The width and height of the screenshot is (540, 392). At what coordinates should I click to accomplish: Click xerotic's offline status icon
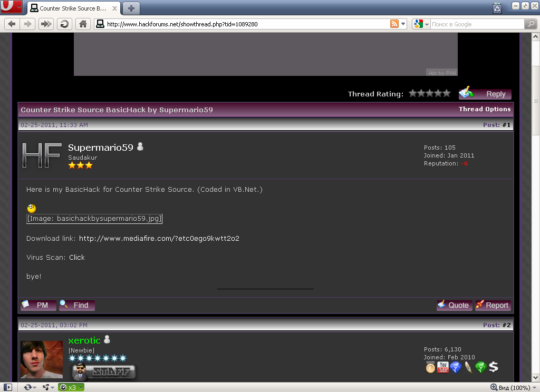107,339
